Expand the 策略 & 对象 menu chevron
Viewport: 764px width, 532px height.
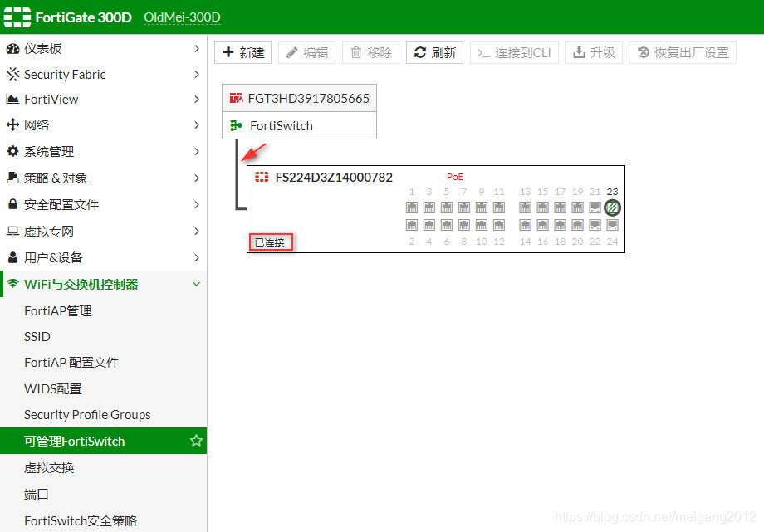coord(196,178)
